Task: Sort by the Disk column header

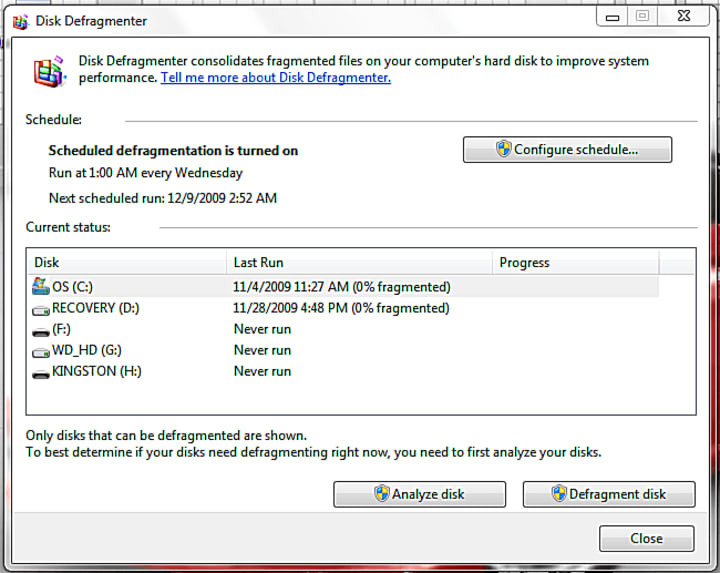Action: (127, 263)
